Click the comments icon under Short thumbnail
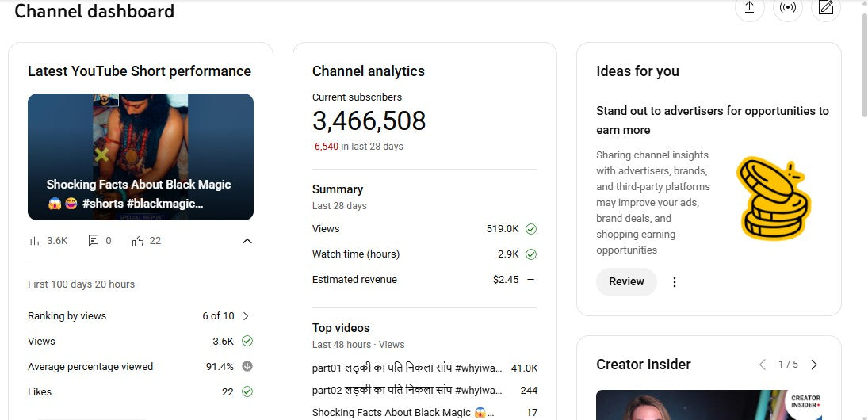This screenshot has width=868, height=420. coord(94,241)
